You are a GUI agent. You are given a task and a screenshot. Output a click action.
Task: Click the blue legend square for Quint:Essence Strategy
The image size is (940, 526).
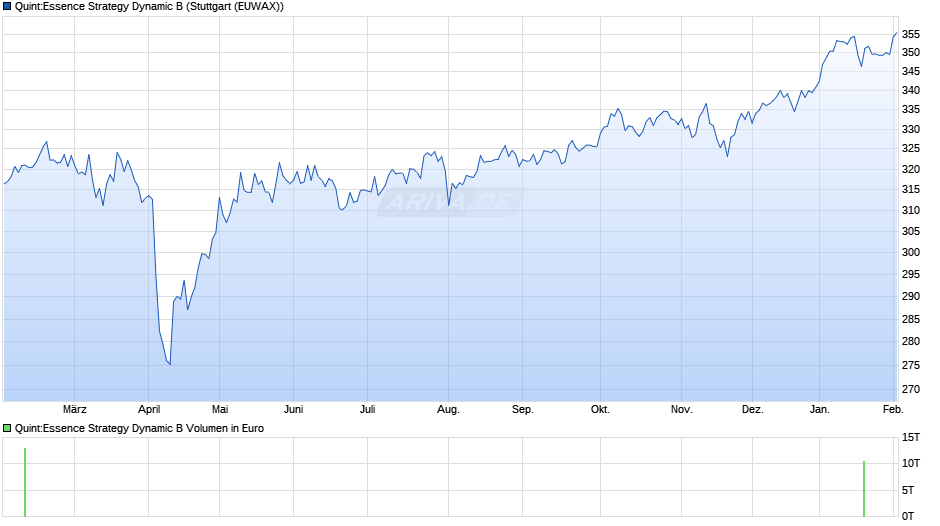click(x=7, y=7)
